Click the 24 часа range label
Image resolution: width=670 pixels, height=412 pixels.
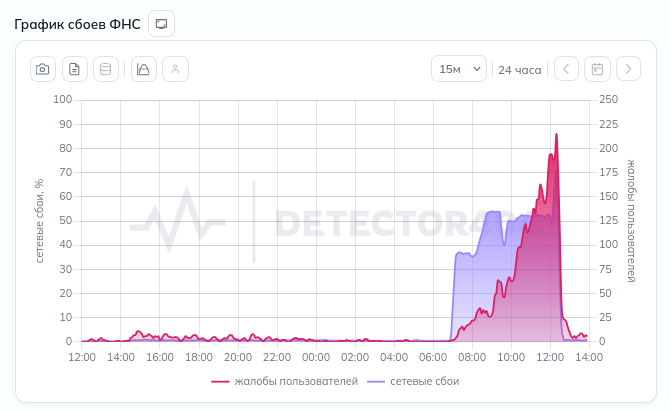520,70
